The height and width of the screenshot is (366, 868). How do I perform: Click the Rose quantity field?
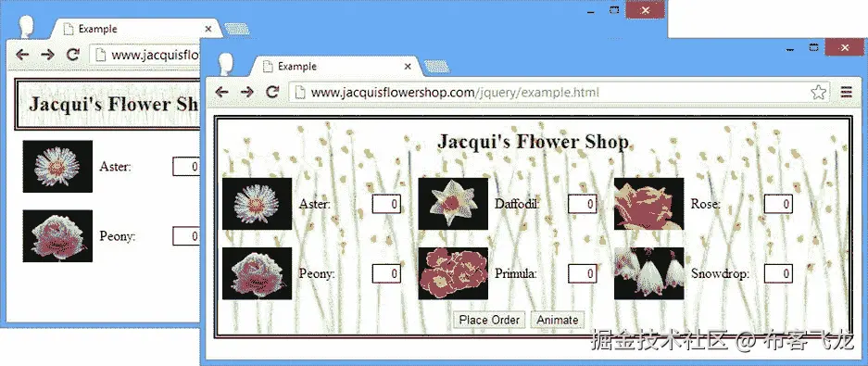(778, 204)
